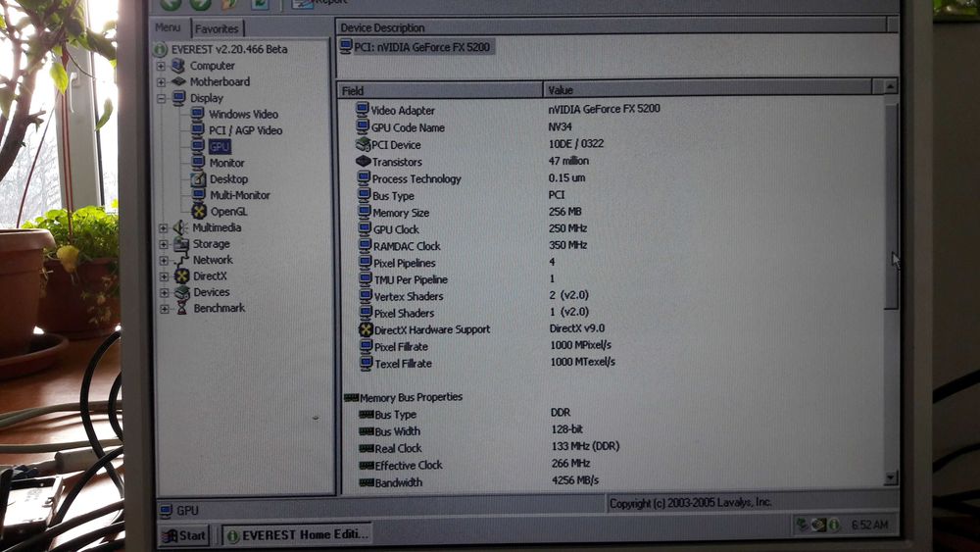Collapse the Display node
This screenshot has width=980, height=552.
point(162,98)
